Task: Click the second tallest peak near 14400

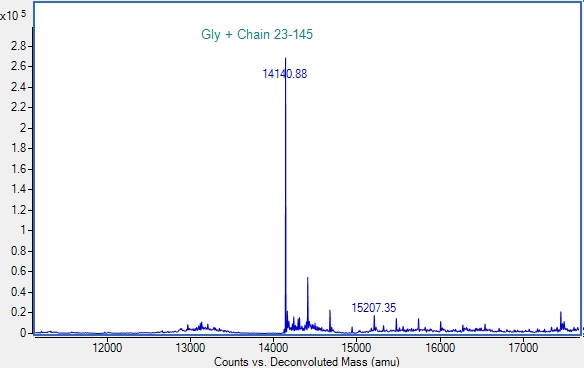Action: [x=308, y=304]
